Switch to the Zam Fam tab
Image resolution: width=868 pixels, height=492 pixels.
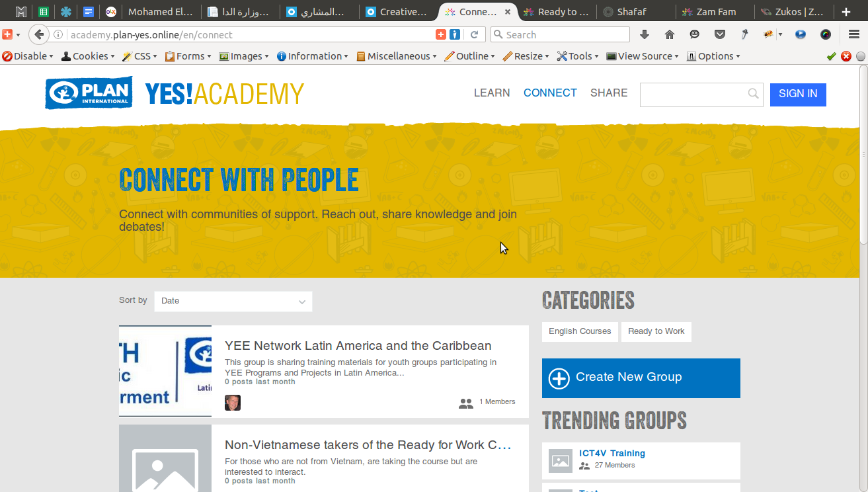[715, 12]
